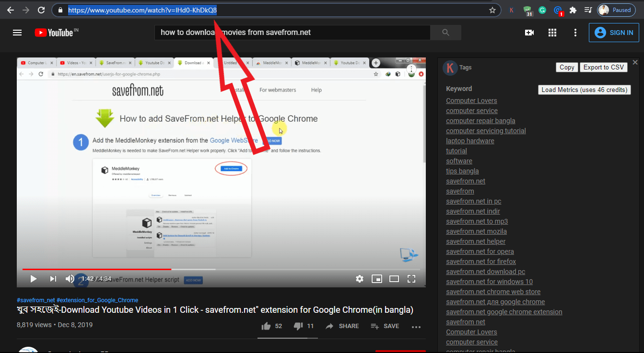Open savefrom.net chrome web store keyword
Image resolution: width=644 pixels, height=353 pixels.
[x=493, y=292]
